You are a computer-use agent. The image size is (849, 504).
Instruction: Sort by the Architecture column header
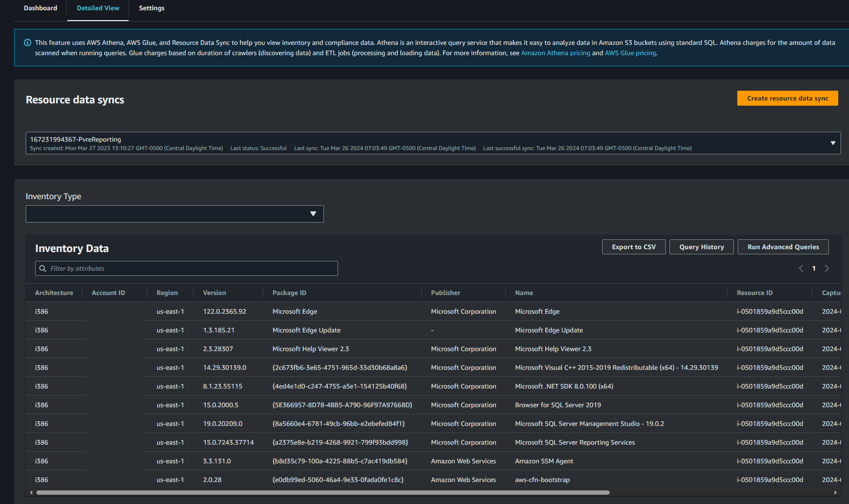pyautogui.click(x=54, y=293)
